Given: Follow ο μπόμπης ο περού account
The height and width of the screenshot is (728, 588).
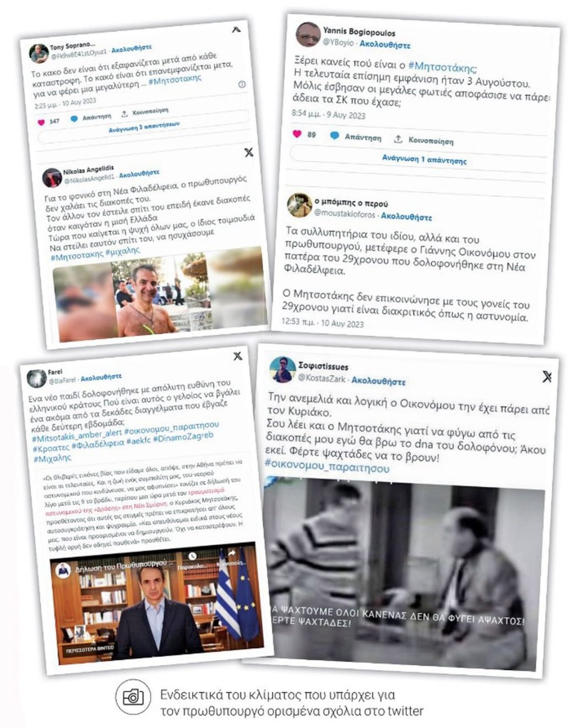Looking at the screenshot, I should point(406,216).
